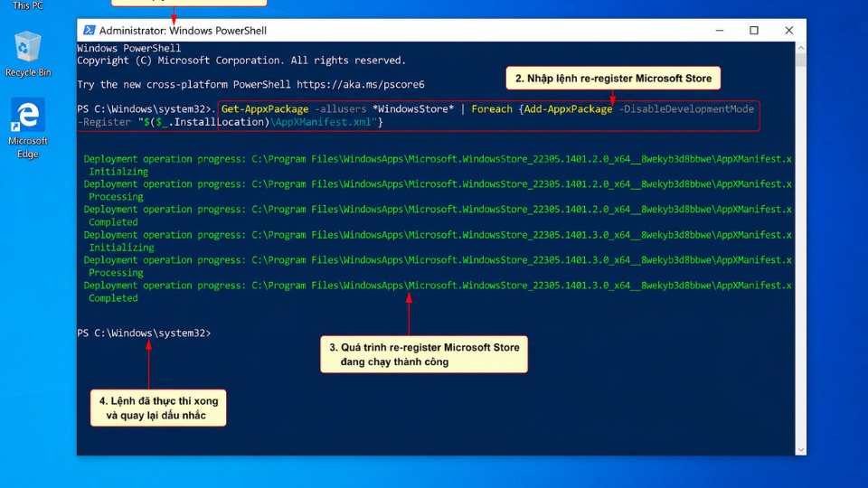This screenshot has height=488, width=868.
Task: Click the final 'PS C:\Windows\system32>' prompt
Action: (x=144, y=333)
